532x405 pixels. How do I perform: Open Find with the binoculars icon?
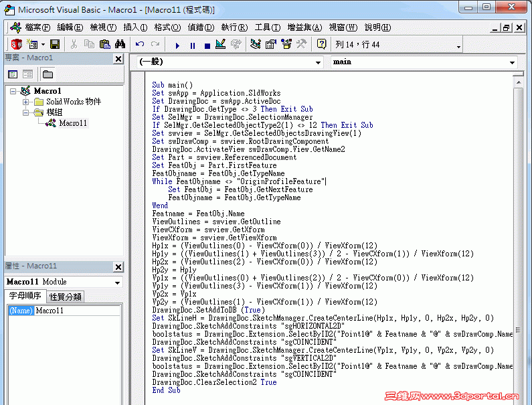pyautogui.click(x=120, y=44)
